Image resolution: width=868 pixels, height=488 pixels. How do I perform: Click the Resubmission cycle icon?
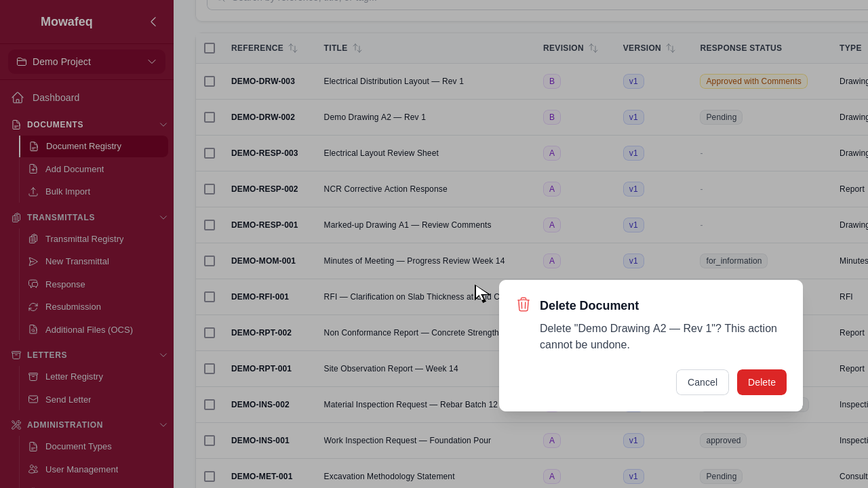(32, 307)
